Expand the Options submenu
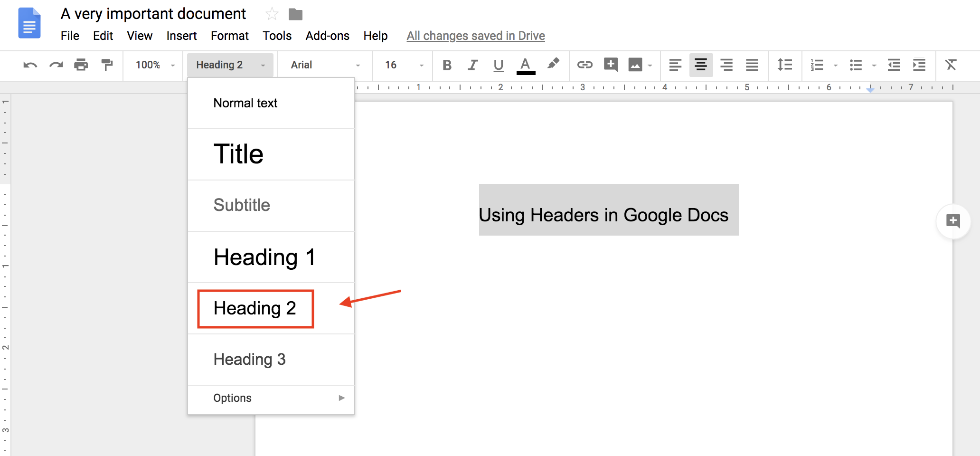 tap(271, 398)
